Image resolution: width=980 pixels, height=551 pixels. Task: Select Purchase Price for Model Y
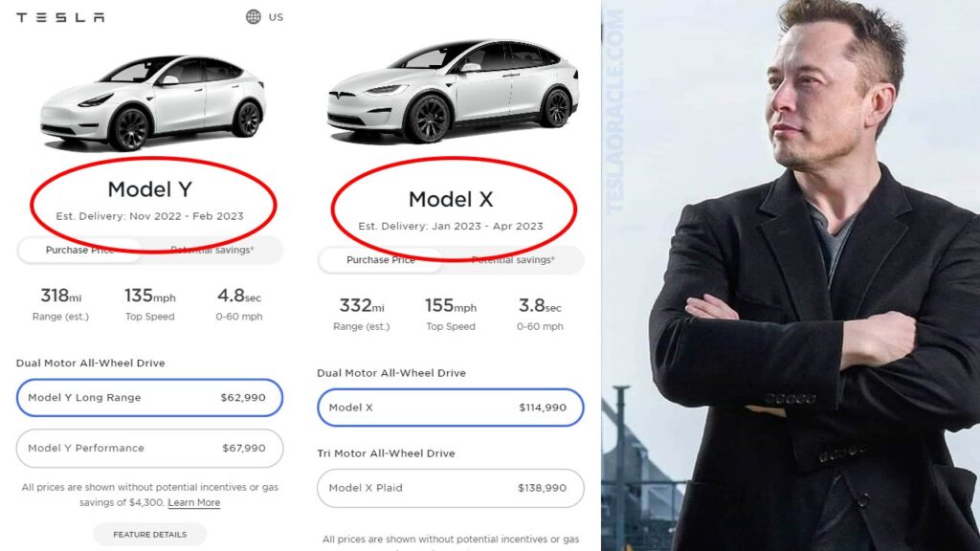[x=80, y=250]
